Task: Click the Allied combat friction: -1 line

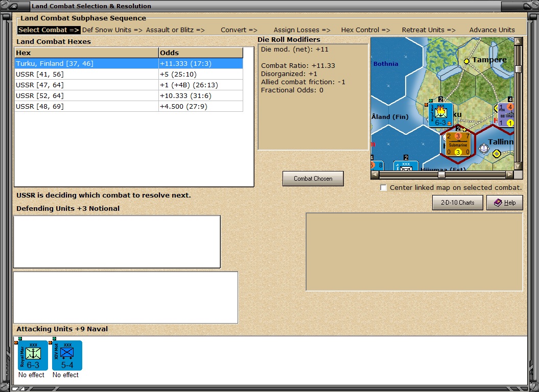Action: coord(303,82)
